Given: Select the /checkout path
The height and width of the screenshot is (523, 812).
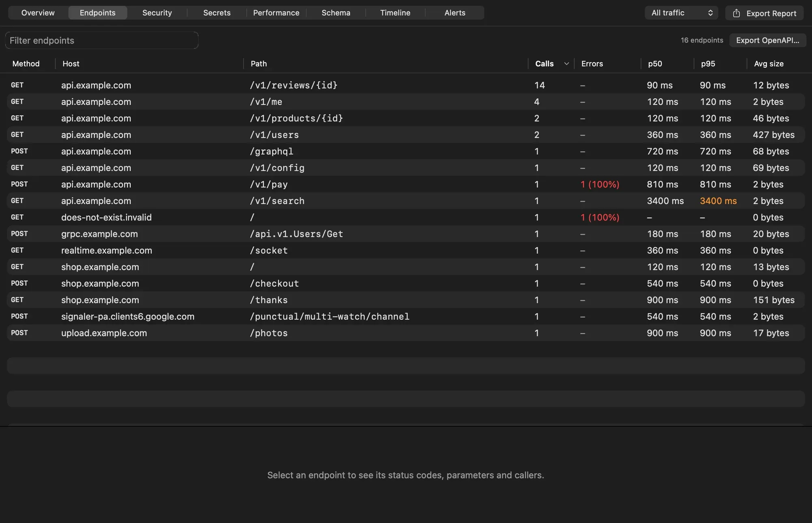Looking at the screenshot, I should (274, 283).
